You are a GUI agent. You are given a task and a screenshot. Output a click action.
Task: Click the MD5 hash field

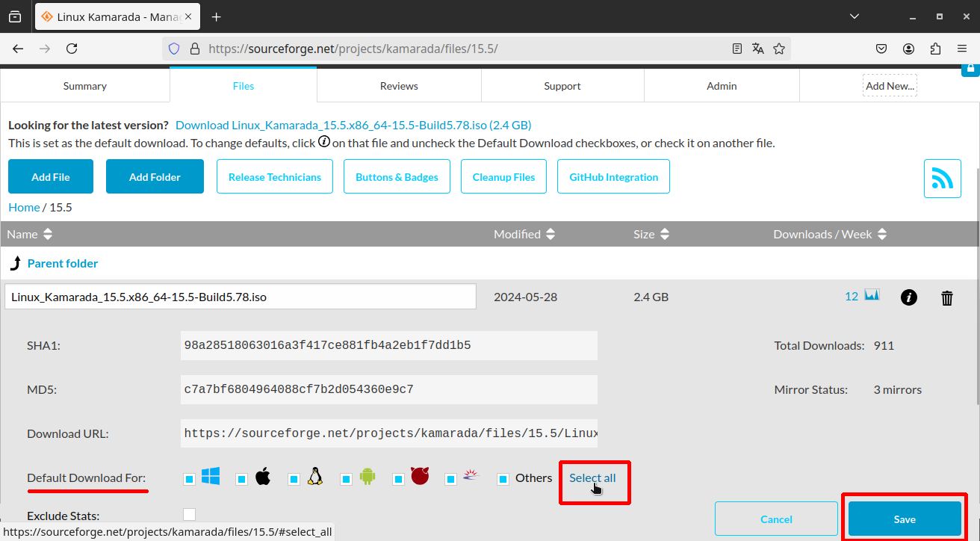(389, 389)
